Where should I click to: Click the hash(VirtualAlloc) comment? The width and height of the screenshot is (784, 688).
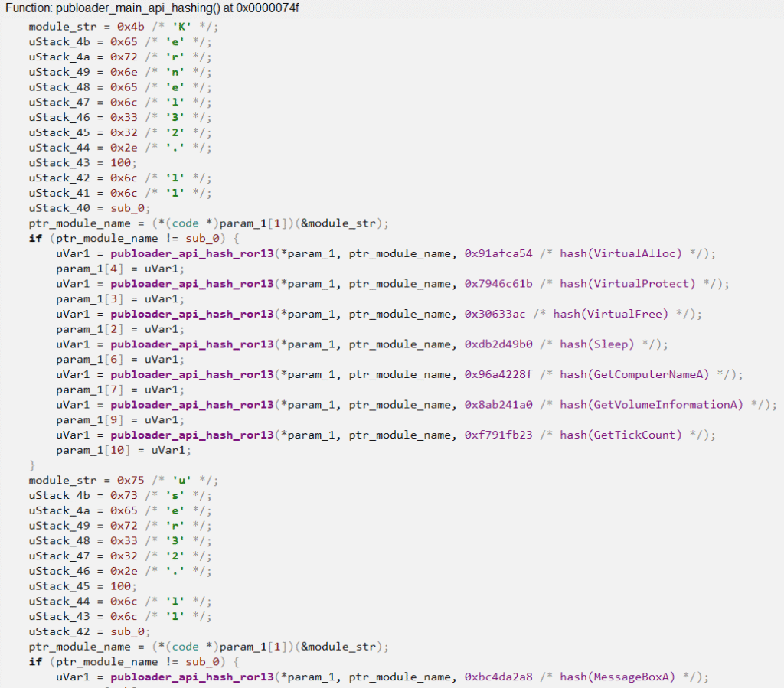click(626, 253)
